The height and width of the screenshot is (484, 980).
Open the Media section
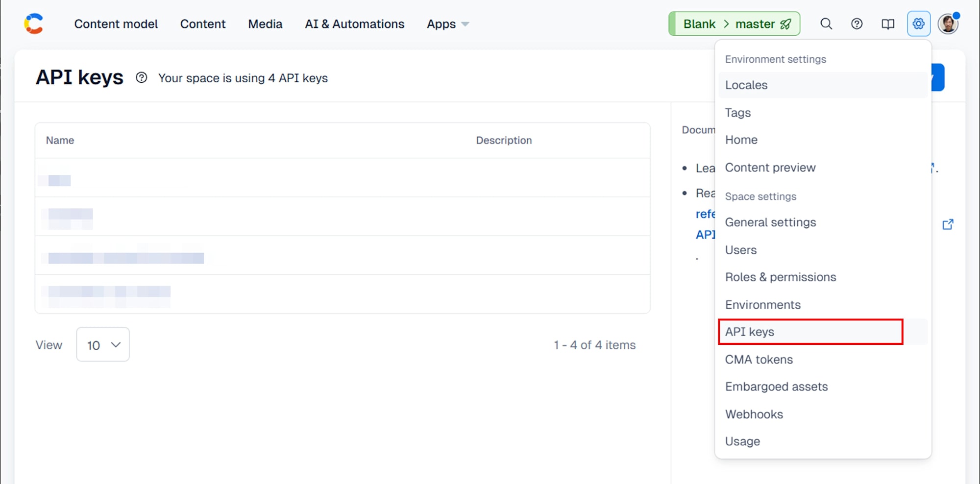pyautogui.click(x=265, y=24)
